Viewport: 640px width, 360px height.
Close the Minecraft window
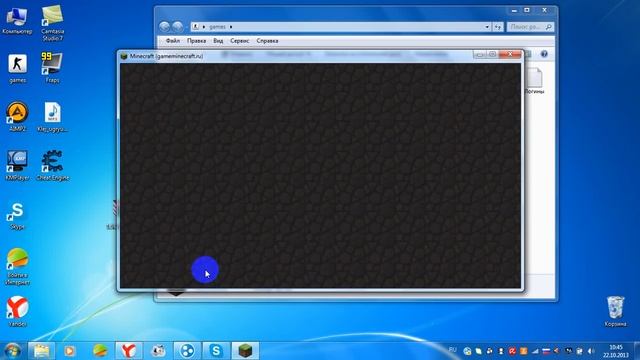click(510, 54)
